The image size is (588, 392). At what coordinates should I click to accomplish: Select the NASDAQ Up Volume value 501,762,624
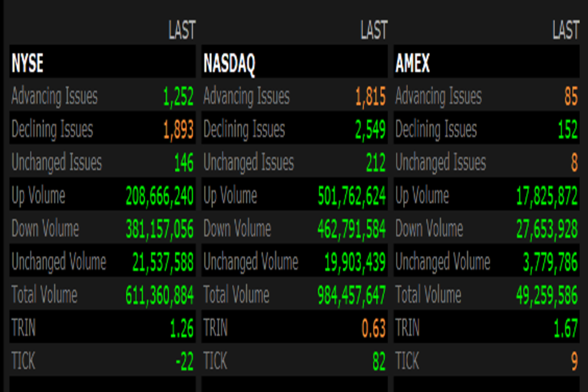(352, 196)
